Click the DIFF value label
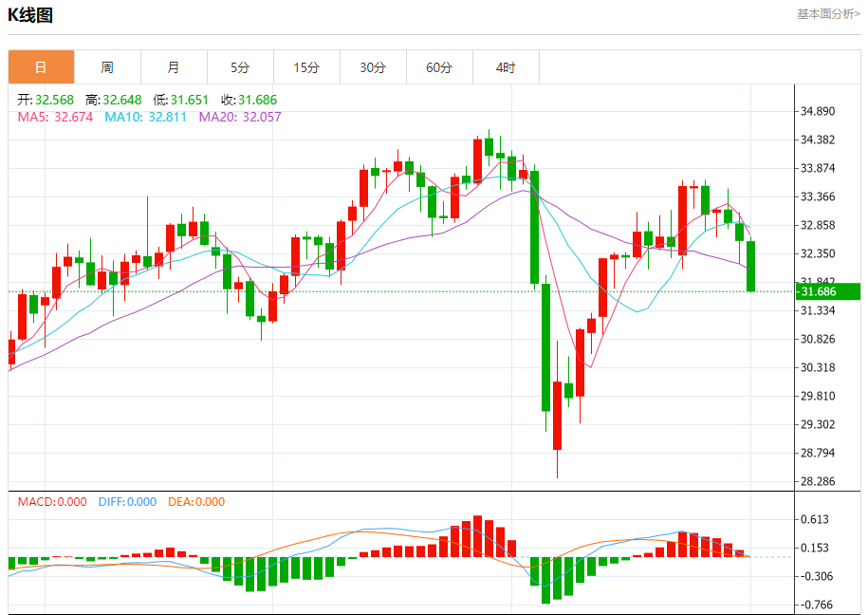 click(x=127, y=502)
